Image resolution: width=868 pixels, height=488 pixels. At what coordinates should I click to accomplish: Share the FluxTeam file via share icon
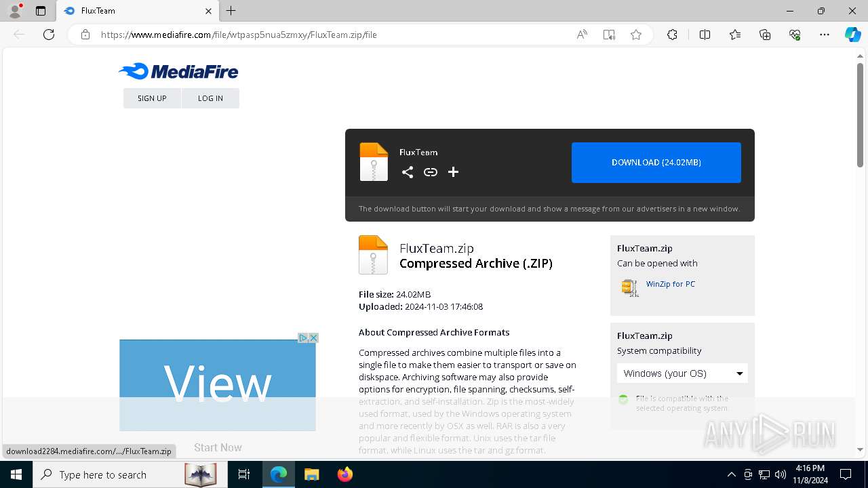point(408,172)
